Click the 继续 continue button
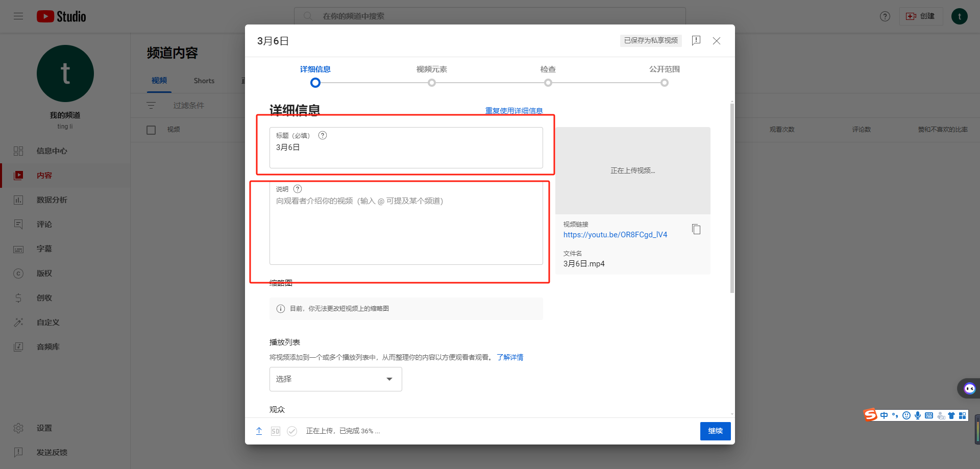 tap(715, 431)
